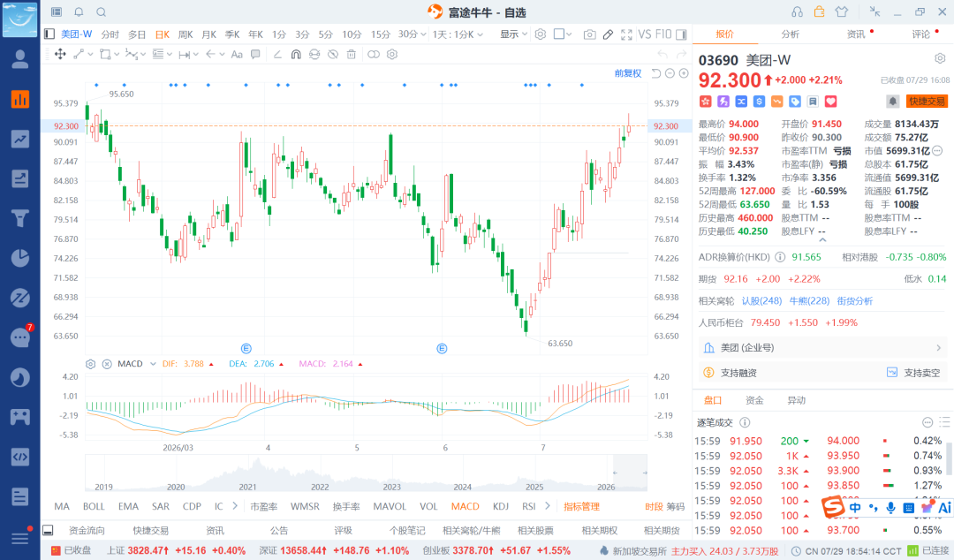Select the comment bubble drawing tool
The width and height of the screenshot is (954, 560).
(255, 54)
